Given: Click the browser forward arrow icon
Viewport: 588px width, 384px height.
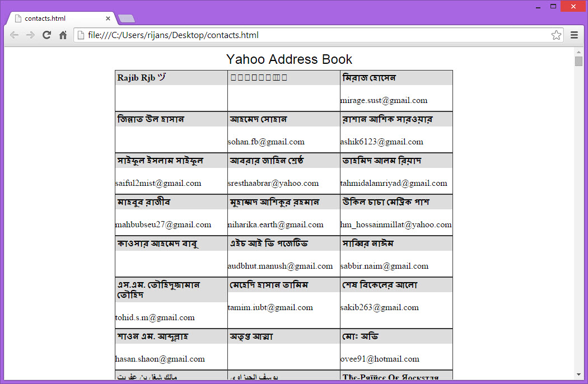Looking at the screenshot, I should click(x=30, y=35).
